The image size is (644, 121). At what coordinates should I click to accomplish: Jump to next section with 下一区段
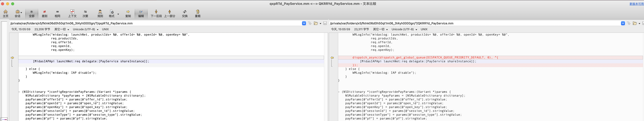point(156,14)
